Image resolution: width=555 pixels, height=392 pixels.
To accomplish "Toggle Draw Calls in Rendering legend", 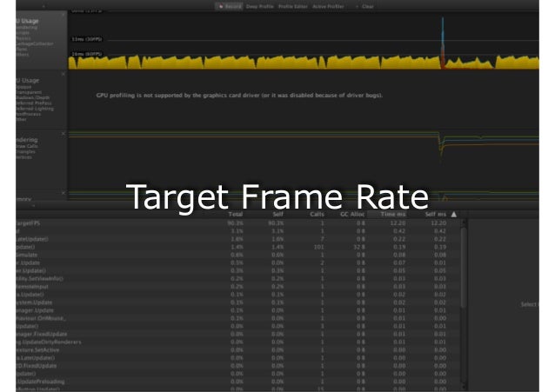I will tap(27, 146).
